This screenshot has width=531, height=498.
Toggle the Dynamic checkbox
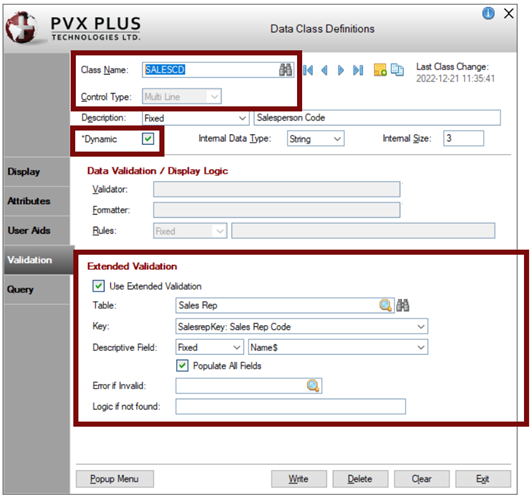(x=148, y=139)
